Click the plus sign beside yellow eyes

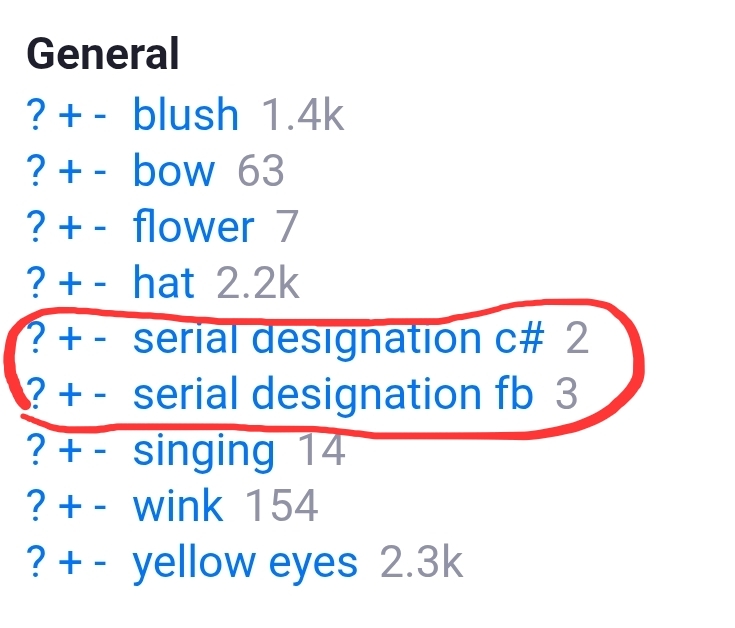tap(69, 564)
